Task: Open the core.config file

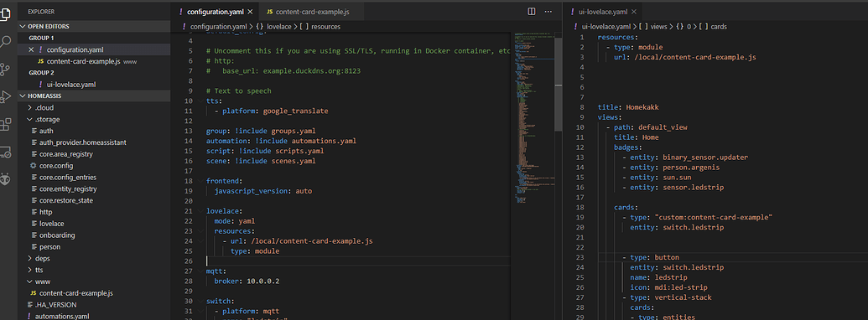Action: [56, 166]
